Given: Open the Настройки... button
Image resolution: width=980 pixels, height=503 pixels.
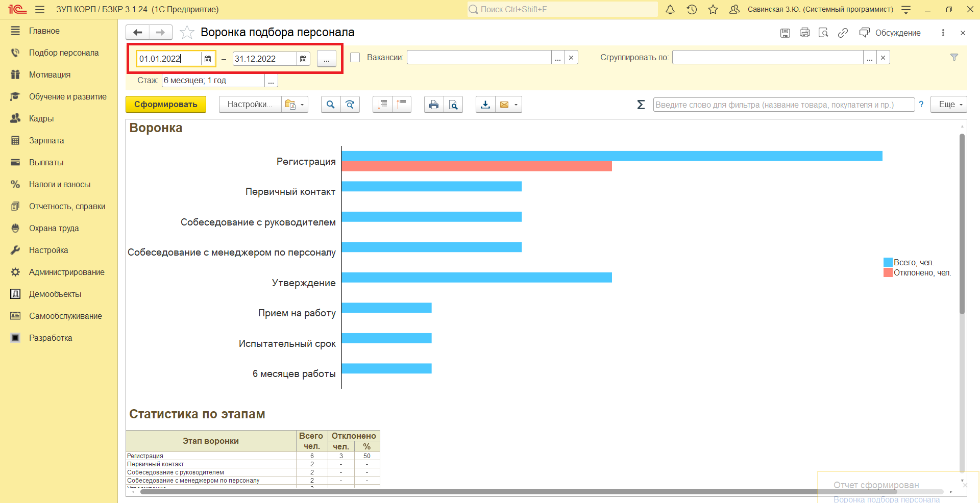Looking at the screenshot, I should tap(250, 105).
